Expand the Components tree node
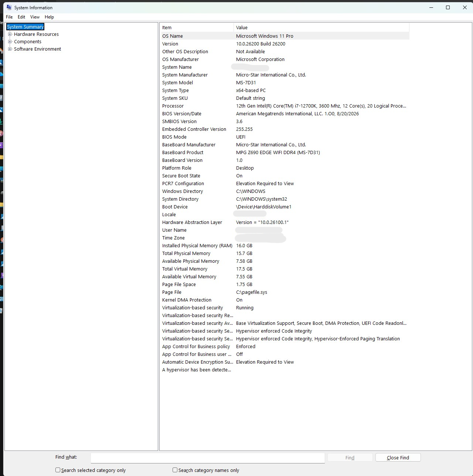The width and height of the screenshot is (473, 476). click(x=10, y=42)
